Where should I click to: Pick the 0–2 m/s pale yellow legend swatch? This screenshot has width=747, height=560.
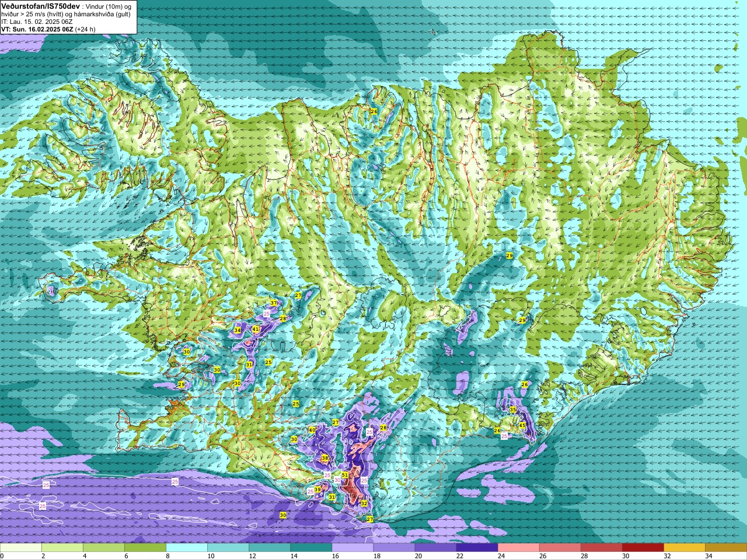click(x=21, y=548)
